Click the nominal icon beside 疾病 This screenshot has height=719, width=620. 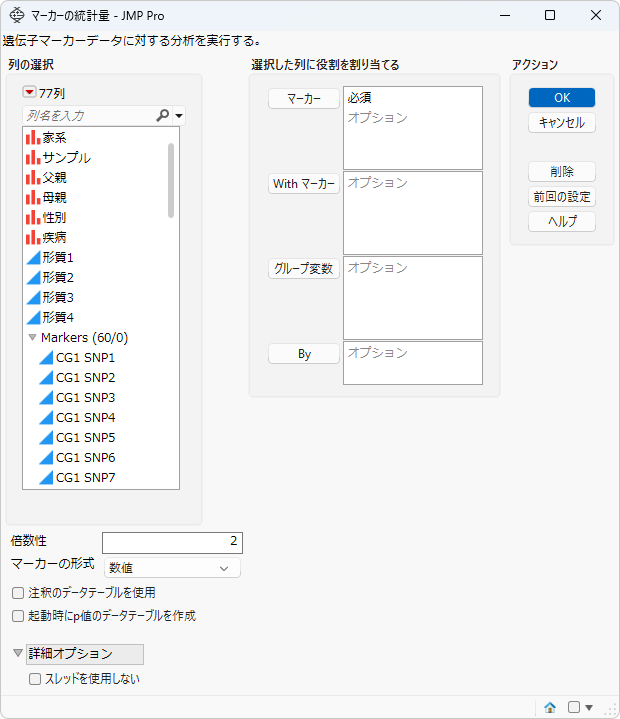pos(33,238)
